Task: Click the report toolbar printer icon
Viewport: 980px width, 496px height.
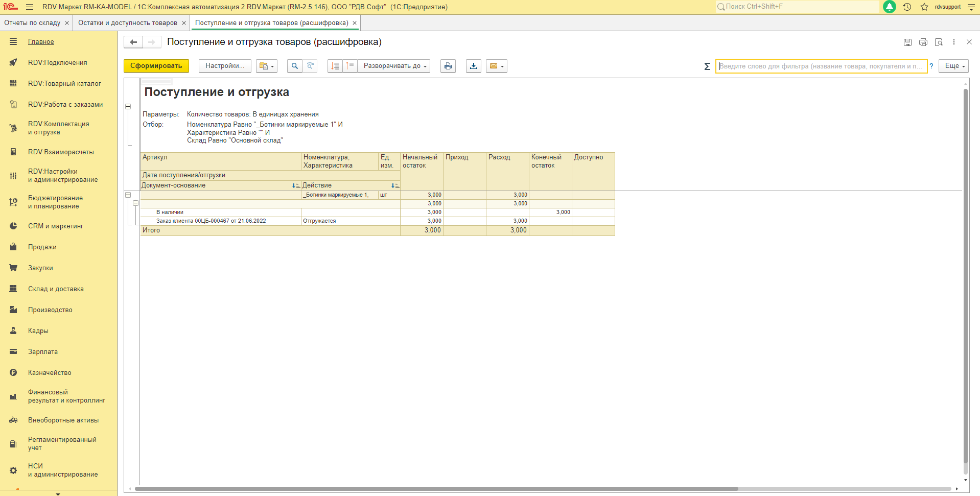Action: (448, 66)
